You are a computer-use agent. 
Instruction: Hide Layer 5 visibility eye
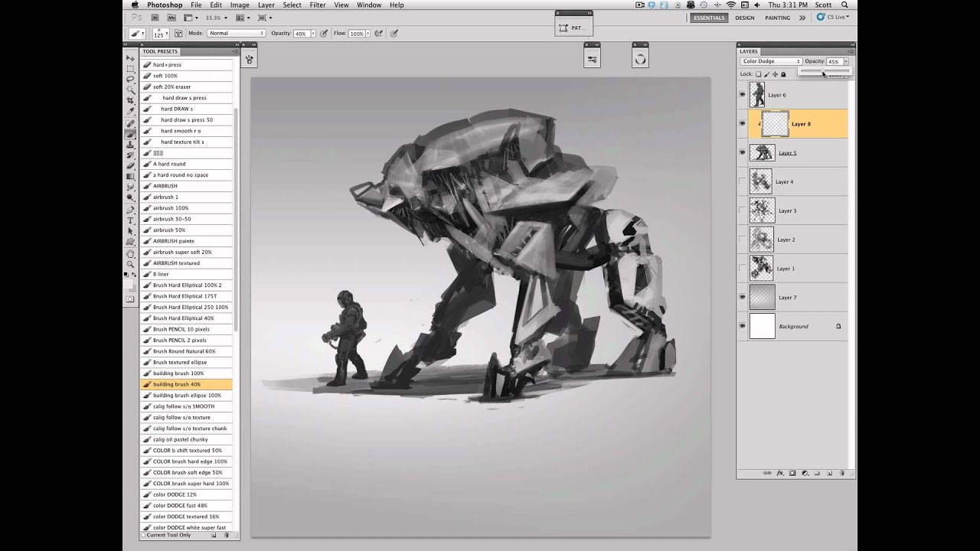[742, 152]
